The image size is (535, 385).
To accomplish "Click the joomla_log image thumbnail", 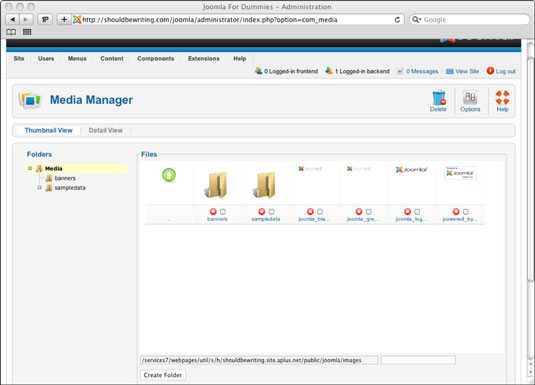I will 411,169.
